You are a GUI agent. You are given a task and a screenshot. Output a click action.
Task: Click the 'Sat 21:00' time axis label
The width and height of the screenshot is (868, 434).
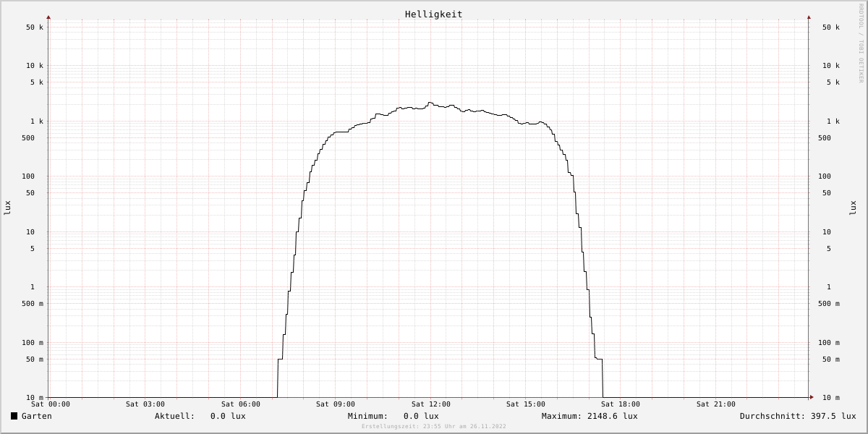(x=716, y=404)
